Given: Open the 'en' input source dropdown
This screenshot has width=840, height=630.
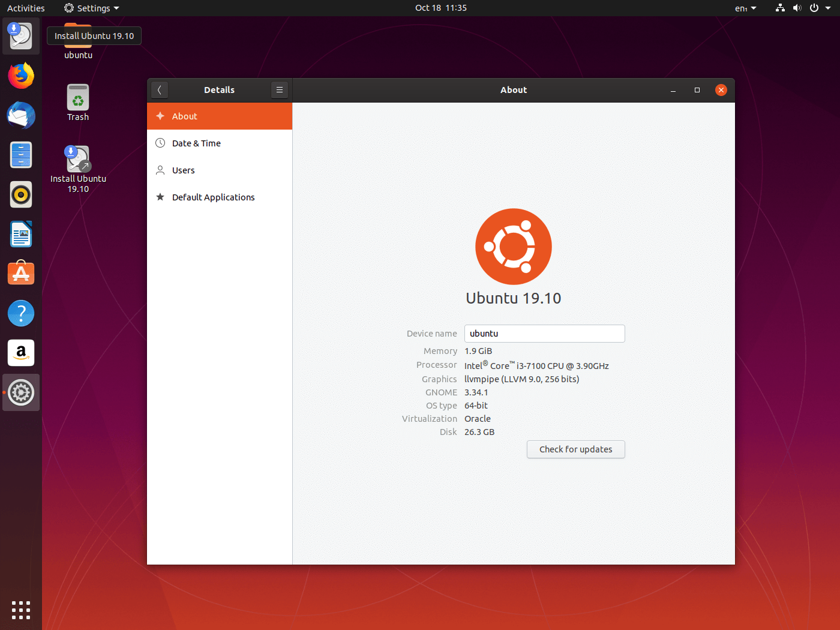Looking at the screenshot, I should pyautogui.click(x=746, y=8).
